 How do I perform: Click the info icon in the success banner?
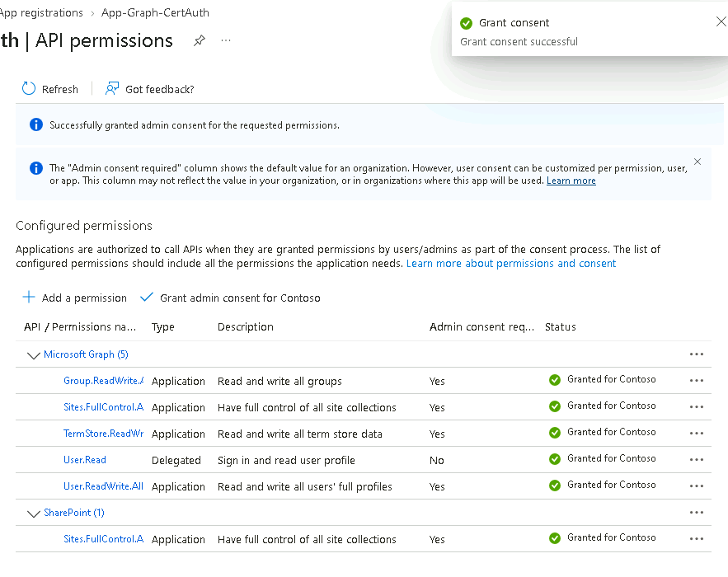tap(36, 124)
